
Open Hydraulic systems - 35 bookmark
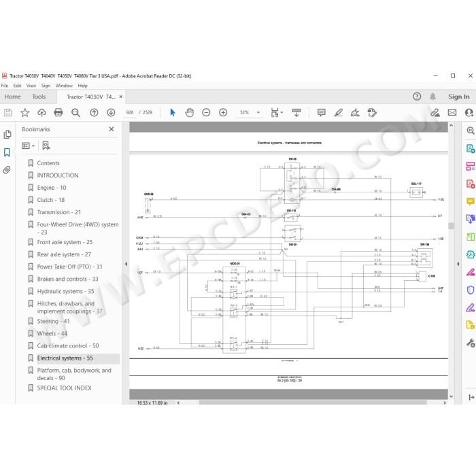65,291
